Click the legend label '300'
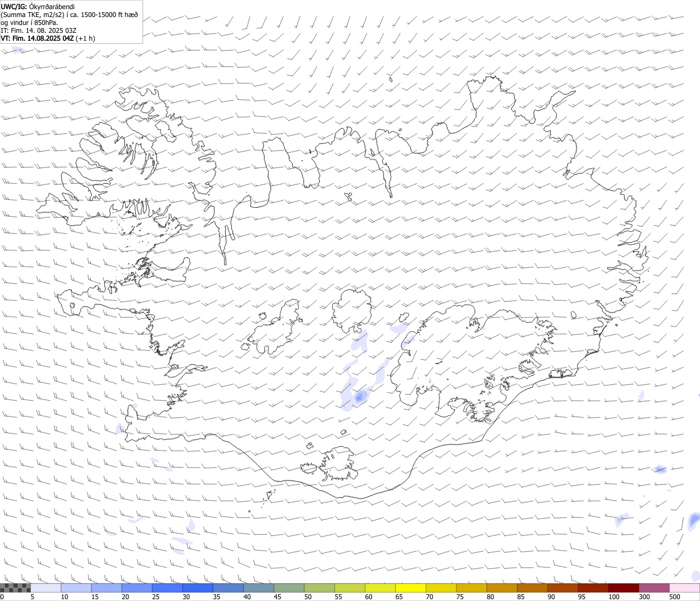700x601 pixels. coord(644,597)
